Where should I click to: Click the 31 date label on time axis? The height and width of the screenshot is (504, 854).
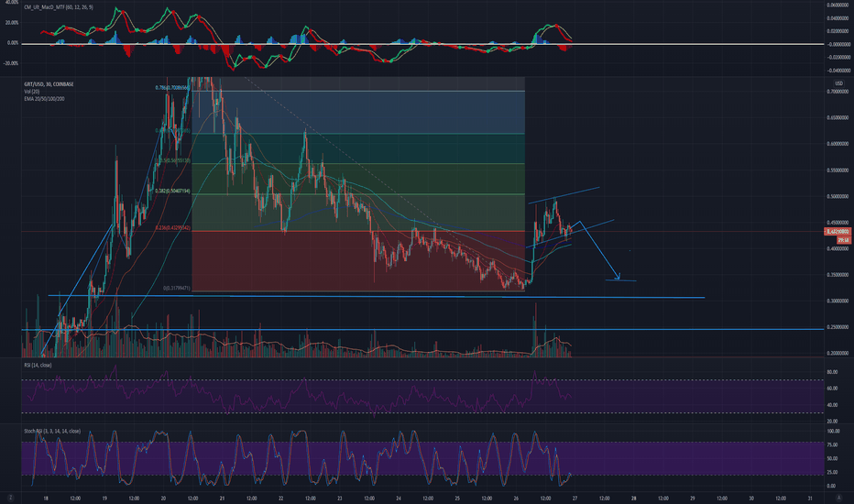pos(810,498)
